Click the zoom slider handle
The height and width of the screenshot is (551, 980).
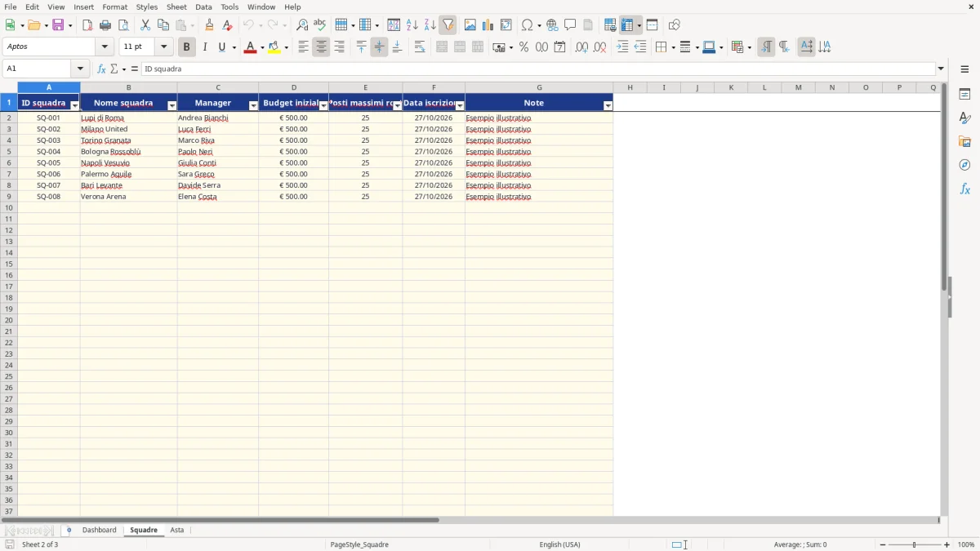click(x=915, y=544)
